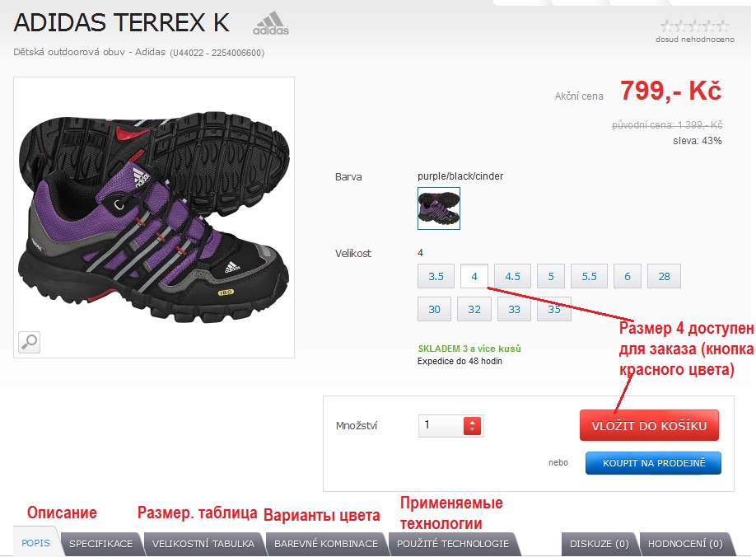756x557 pixels.
Task: Pick size 35
Action: pyautogui.click(x=554, y=309)
